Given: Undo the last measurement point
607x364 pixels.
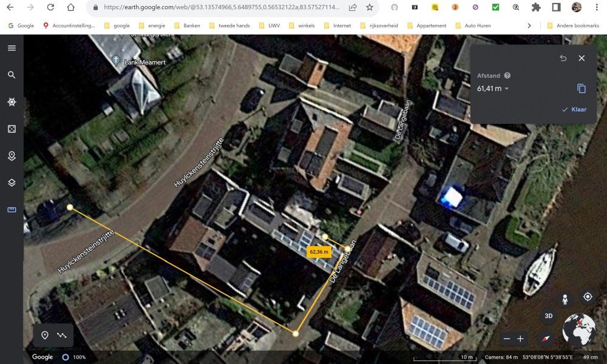Looking at the screenshot, I should 563,58.
